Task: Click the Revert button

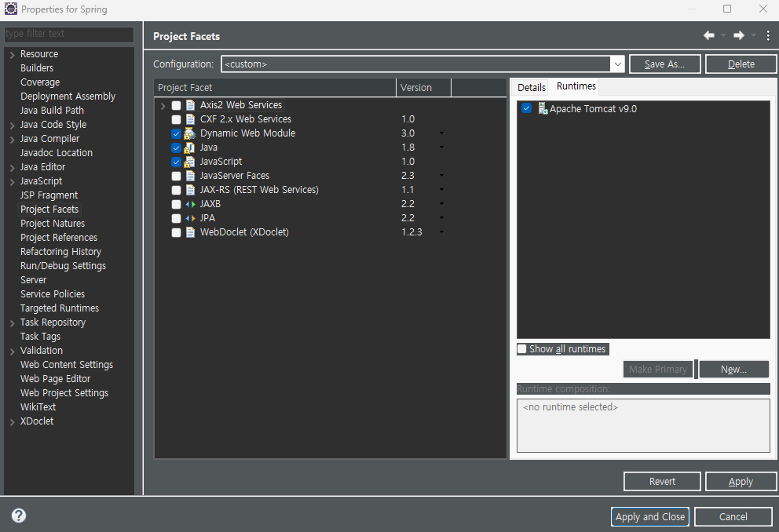Action: tap(662, 481)
